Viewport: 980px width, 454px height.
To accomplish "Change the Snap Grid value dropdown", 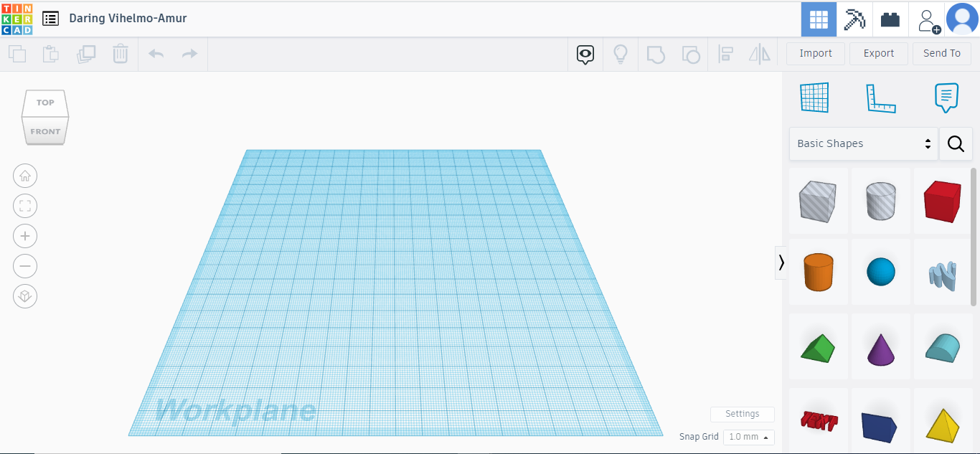I will pyautogui.click(x=748, y=437).
